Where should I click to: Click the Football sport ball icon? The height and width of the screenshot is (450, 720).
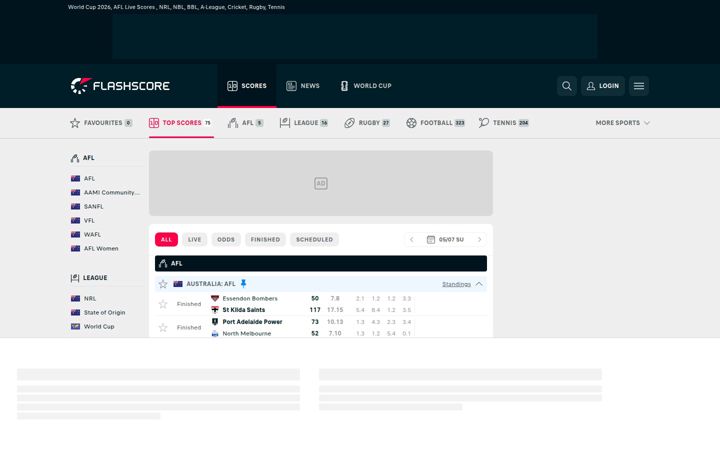(x=411, y=123)
